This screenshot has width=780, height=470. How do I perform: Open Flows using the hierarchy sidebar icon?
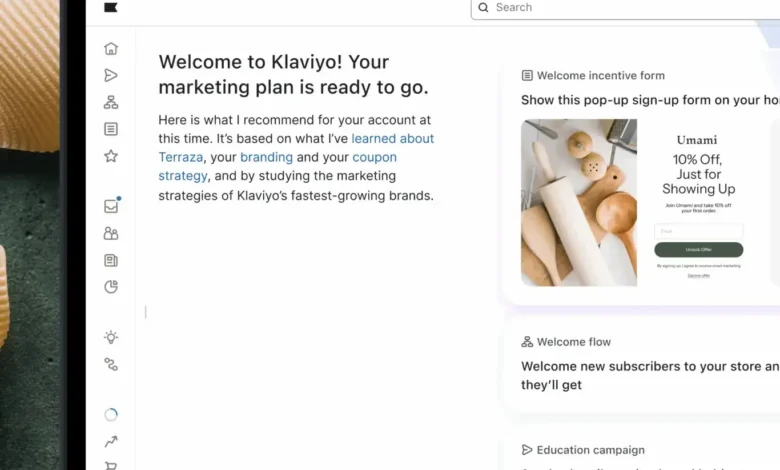pyautogui.click(x=111, y=102)
